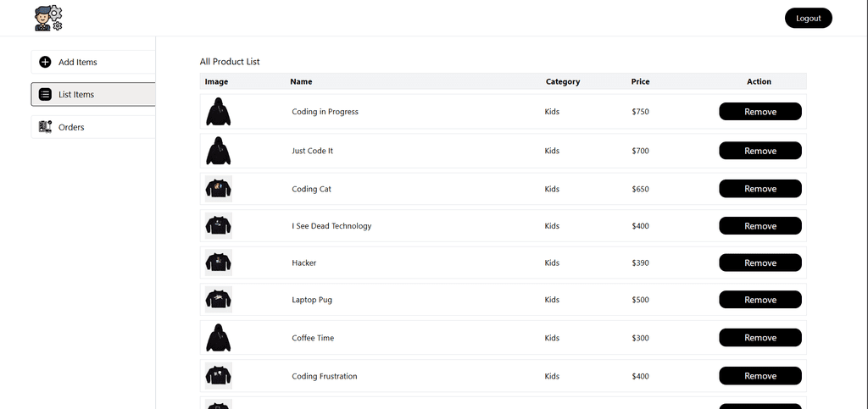The width and height of the screenshot is (868, 409).
Task: Remove the Coding in Progress product
Action: tap(760, 112)
